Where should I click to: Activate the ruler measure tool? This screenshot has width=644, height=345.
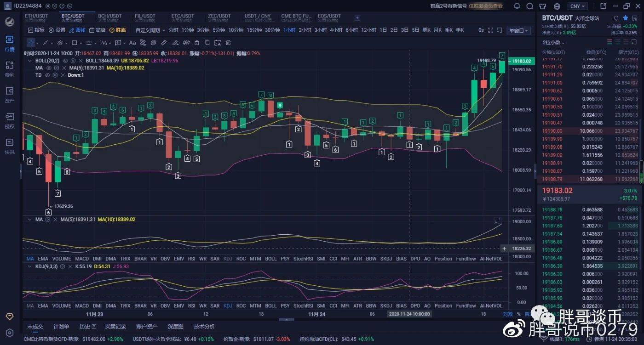click(x=164, y=43)
